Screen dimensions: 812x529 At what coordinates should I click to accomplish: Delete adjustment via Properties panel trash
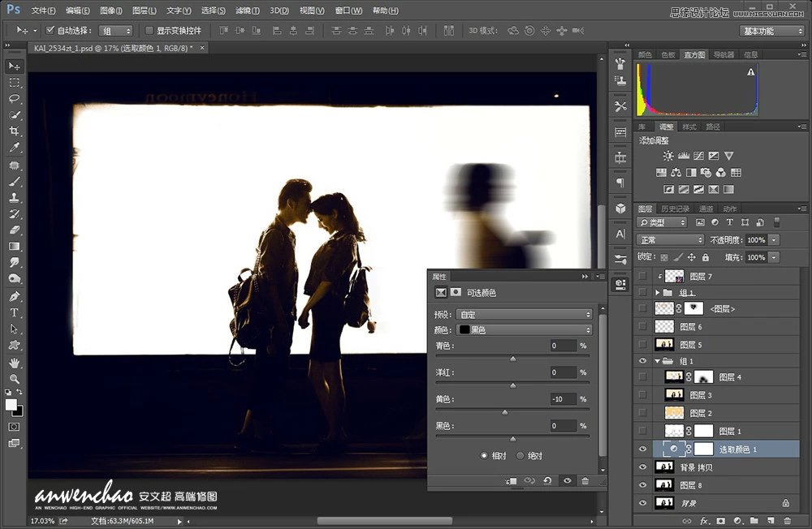pyautogui.click(x=585, y=481)
